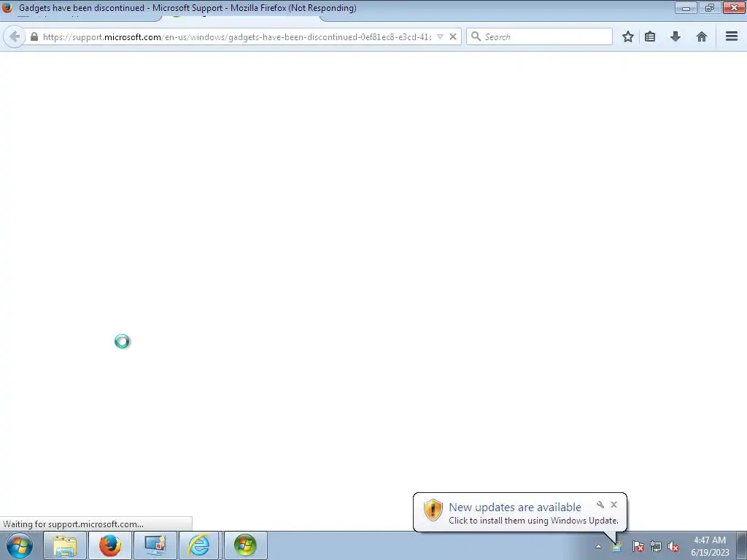Open the monitor personalization taskbar icon
Image resolution: width=747 pixels, height=560 pixels.
point(155,545)
